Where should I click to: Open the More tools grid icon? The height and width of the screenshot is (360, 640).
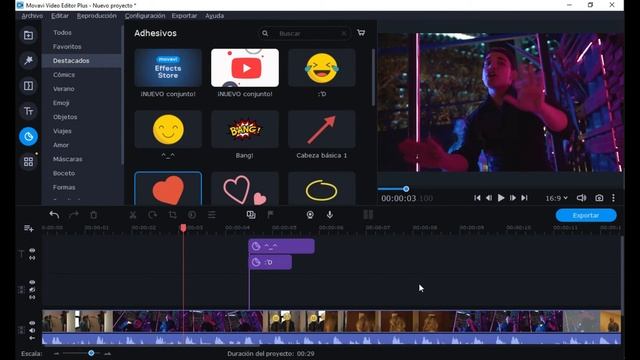point(28,162)
